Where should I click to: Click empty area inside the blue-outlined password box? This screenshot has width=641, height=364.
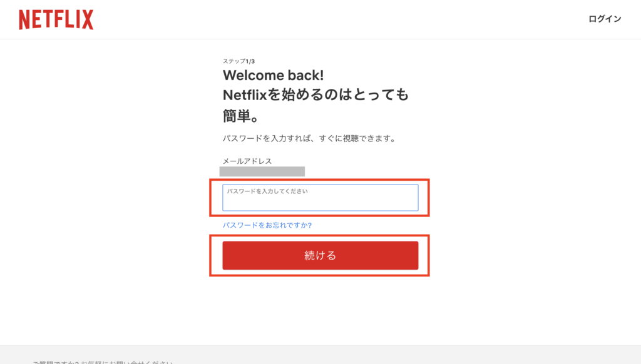tap(320, 203)
